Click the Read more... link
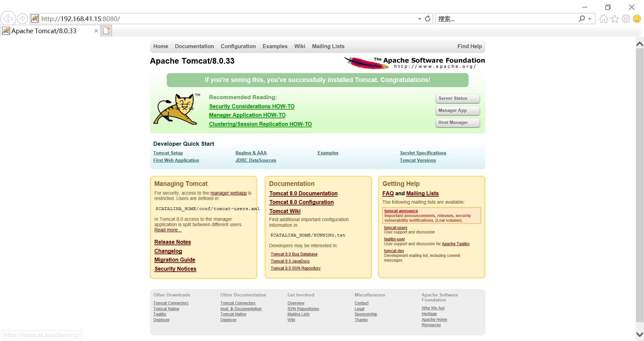This screenshot has height=341, width=644. tap(168, 230)
